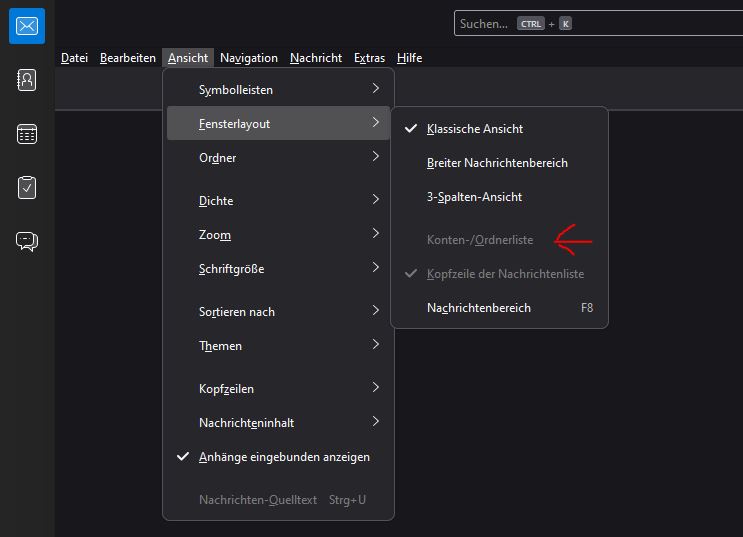Open the Mail tab icon in sidebar
Viewport: 743px width, 537px height.
[27, 26]
